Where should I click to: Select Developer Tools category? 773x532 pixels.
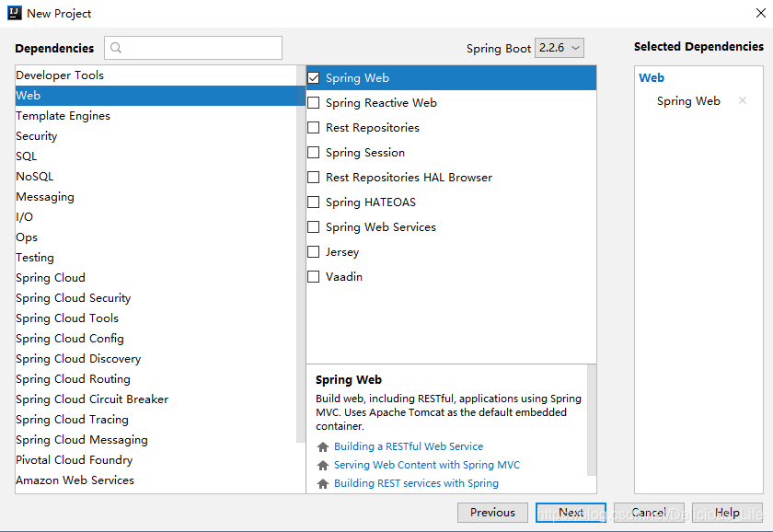tap(156, 75)
